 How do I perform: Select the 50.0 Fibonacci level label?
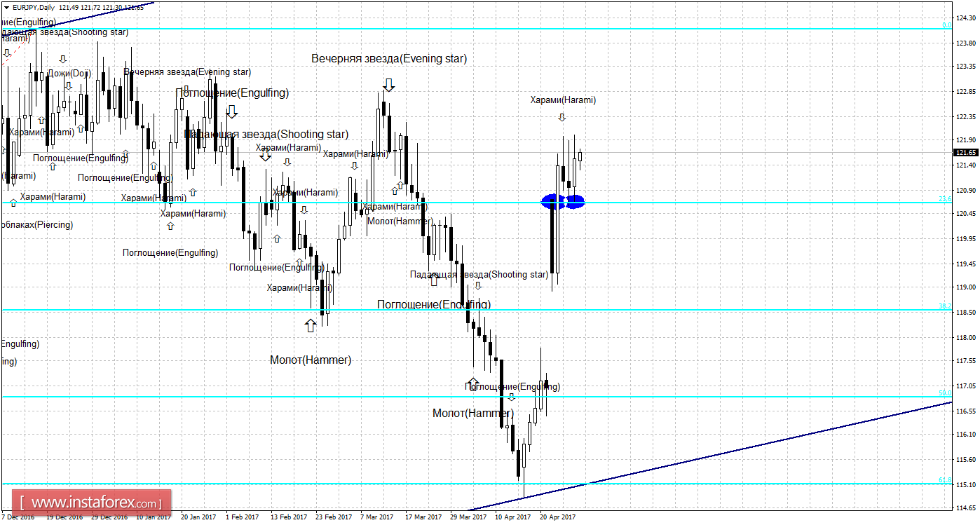point(945,393)
